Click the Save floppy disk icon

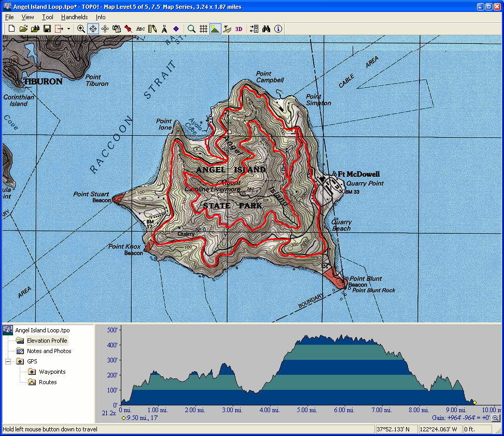click(x=47, y=29)
